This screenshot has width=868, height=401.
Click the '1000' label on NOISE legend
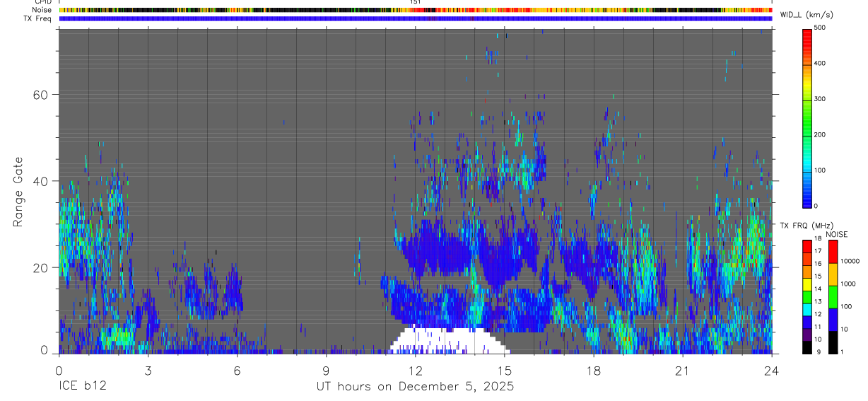tap(848, 284)
